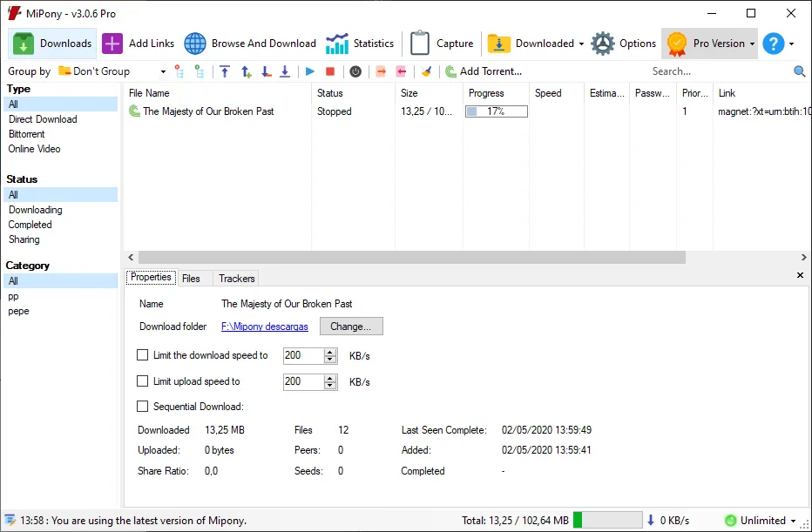The width and height of the screenshot is (812, 532).
Task: Expand the Pro Version dropdown arrow
Action: coord(752,44)
